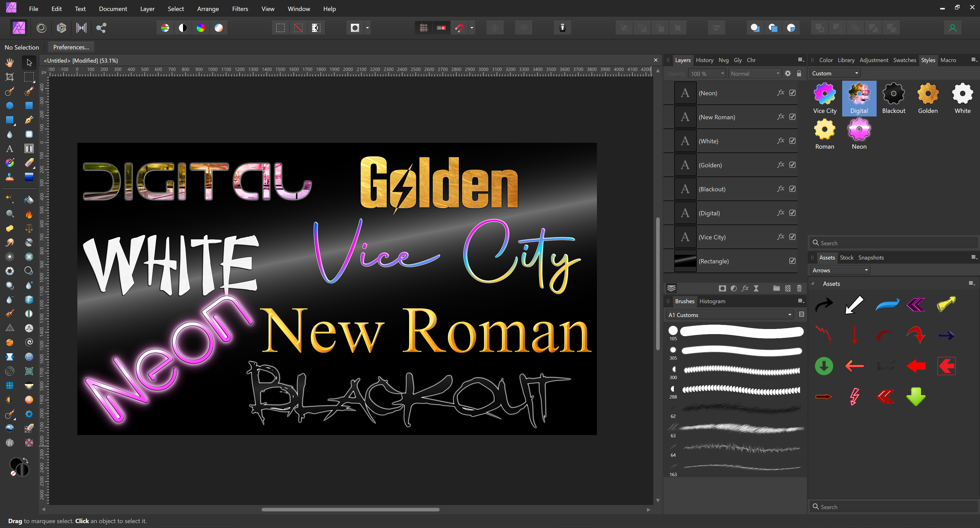980x528 pixels.
Task: Click the no-color reset icon
Action: 13,473
